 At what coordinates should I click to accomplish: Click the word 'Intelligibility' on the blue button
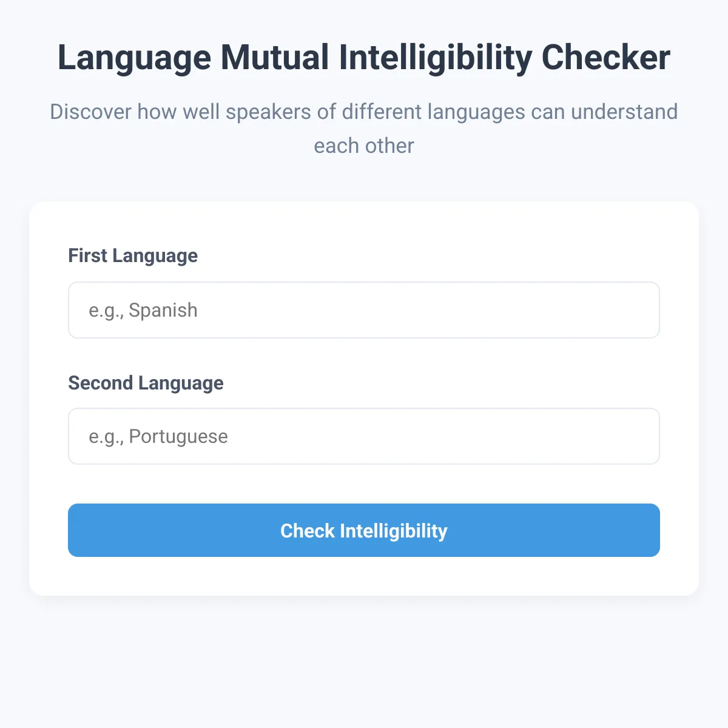(x=394, y=531)
